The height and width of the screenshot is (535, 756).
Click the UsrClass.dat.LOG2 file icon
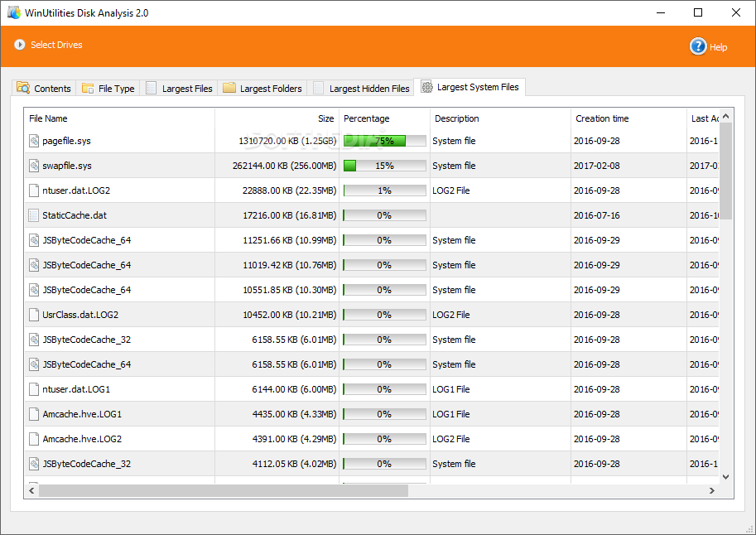(34, 315)
